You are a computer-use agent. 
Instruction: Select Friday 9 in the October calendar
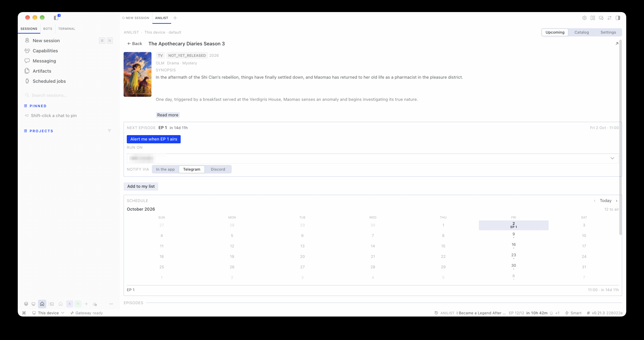click(x=513, y=235)
